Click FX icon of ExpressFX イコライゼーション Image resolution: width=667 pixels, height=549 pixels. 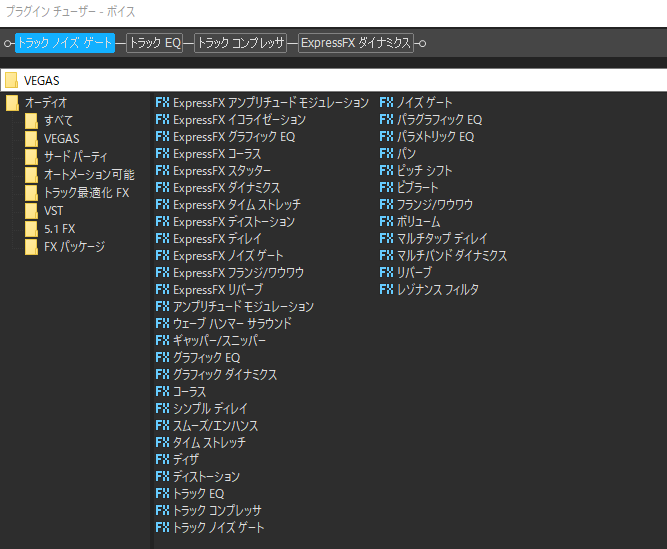click(x=162, y=119)
